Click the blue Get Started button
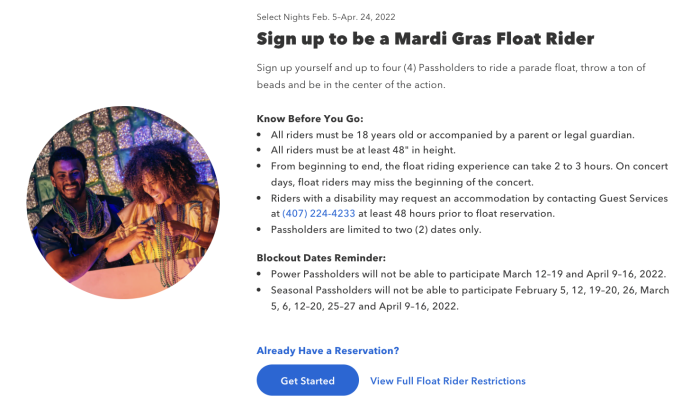 coord(307,380)
